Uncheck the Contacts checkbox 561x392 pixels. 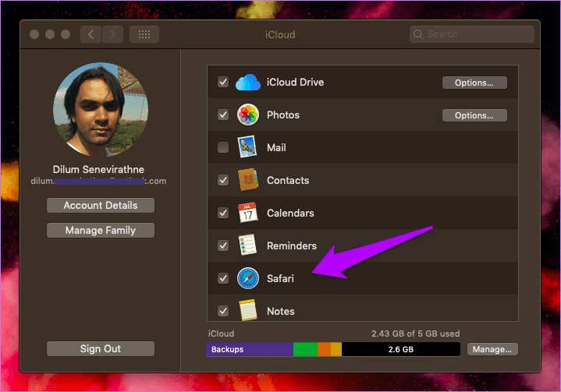[223, 180]
